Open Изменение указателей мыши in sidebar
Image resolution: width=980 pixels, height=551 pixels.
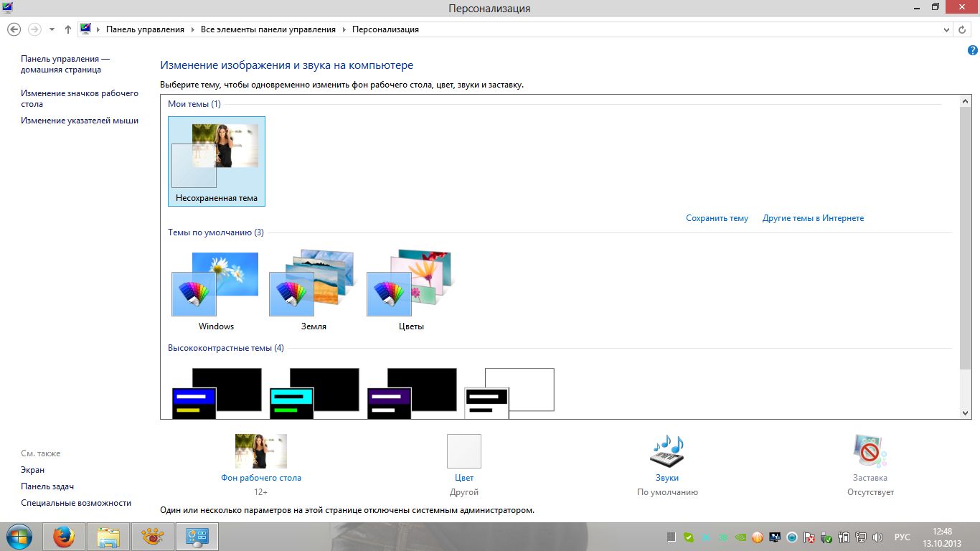[80, 121]
